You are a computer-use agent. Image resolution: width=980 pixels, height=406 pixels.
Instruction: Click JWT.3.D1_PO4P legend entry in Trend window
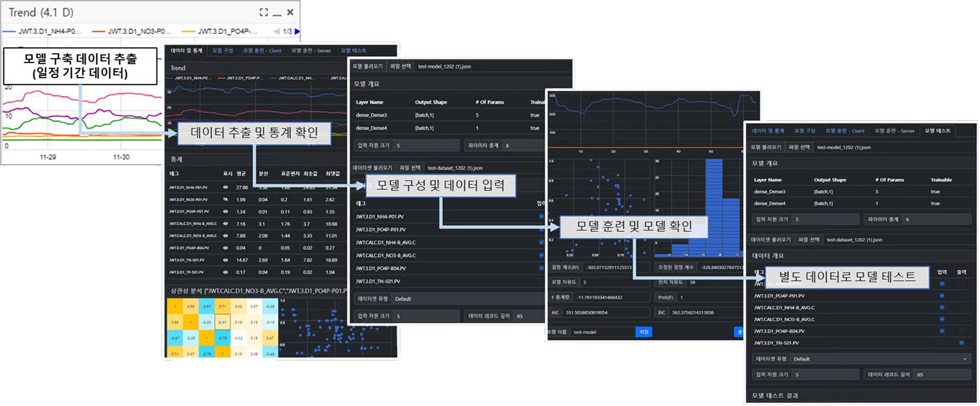tap(219, 32)
